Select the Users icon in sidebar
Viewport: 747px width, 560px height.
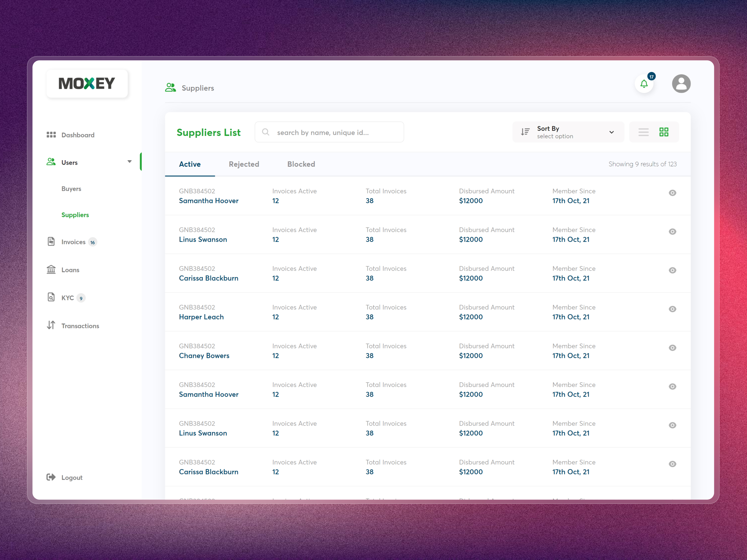coord(51,162)
